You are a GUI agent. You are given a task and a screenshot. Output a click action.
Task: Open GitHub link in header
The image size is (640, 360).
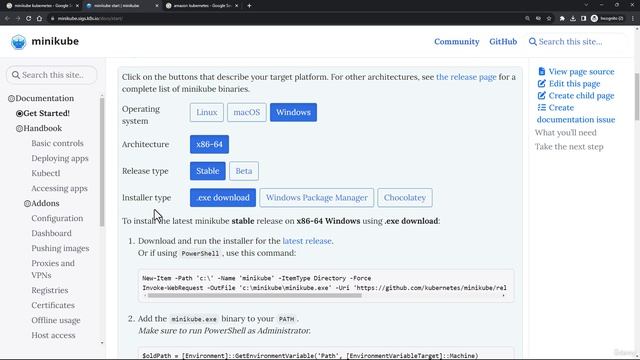click(x=503, y=42)
